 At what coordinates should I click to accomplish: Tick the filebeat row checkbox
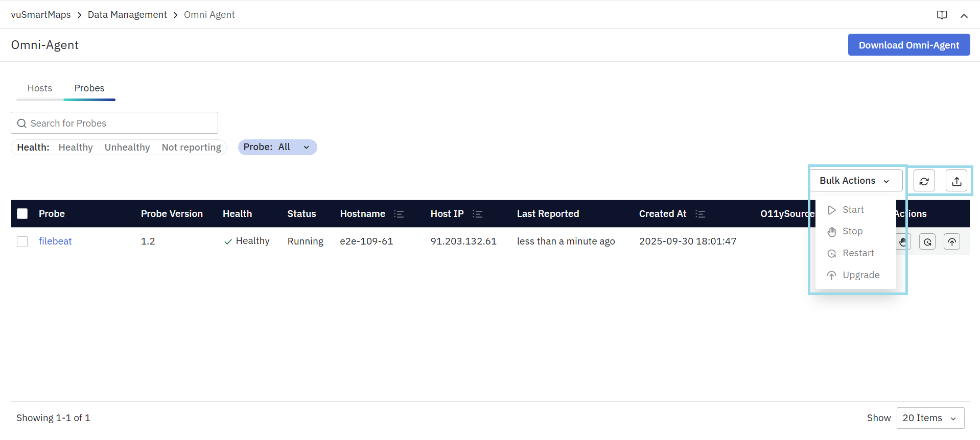[x=22, y=241]
